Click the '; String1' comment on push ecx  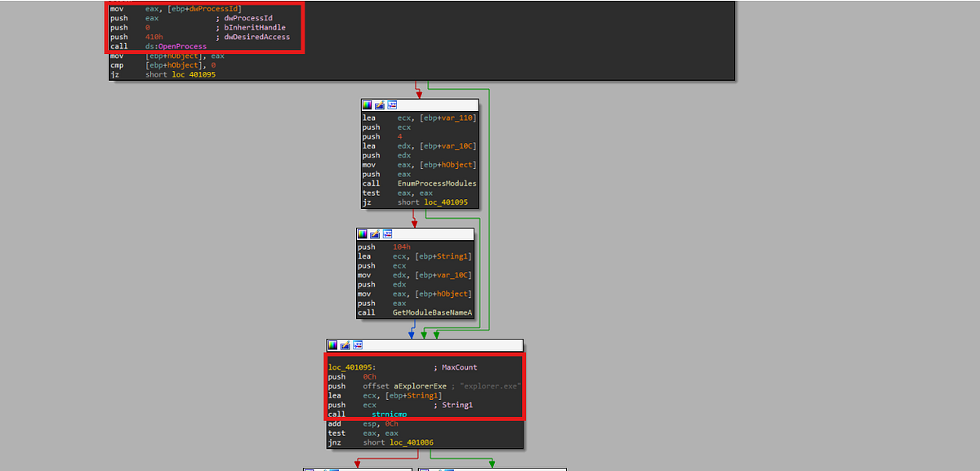tap(453, 405)
